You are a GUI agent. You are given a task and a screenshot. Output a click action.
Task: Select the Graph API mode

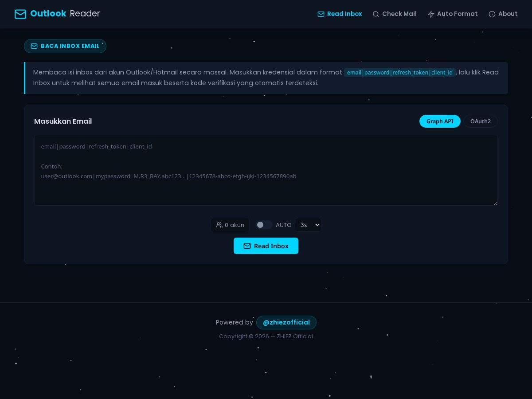[x=440, y=121]
